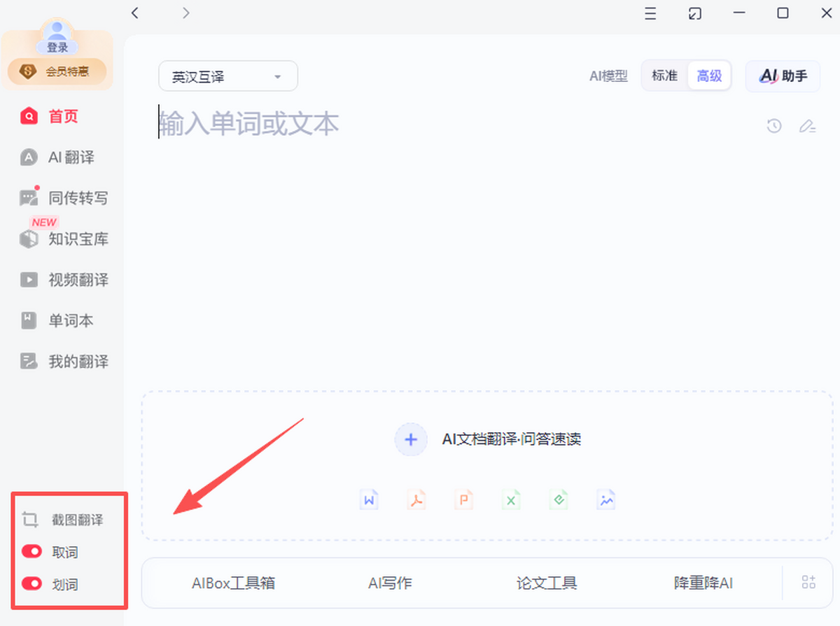Click the Word document file icon
Image resolution: width=840 pixels, height=626 pixels.
369,500
